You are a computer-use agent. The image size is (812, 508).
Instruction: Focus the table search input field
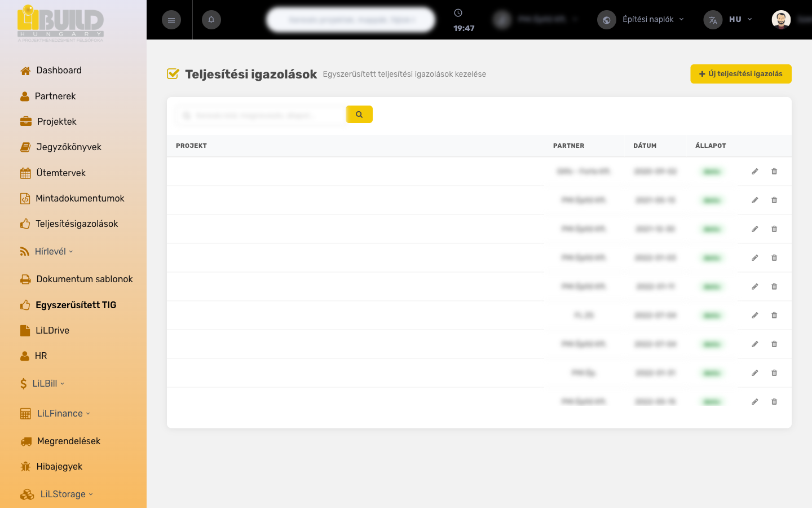point(261,115)
